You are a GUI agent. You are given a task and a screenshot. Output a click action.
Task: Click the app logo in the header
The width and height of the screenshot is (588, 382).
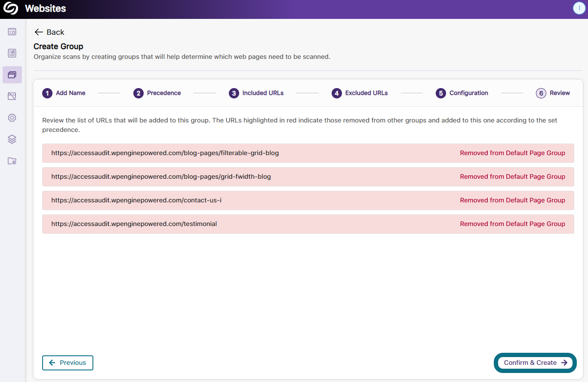point(11,9)
